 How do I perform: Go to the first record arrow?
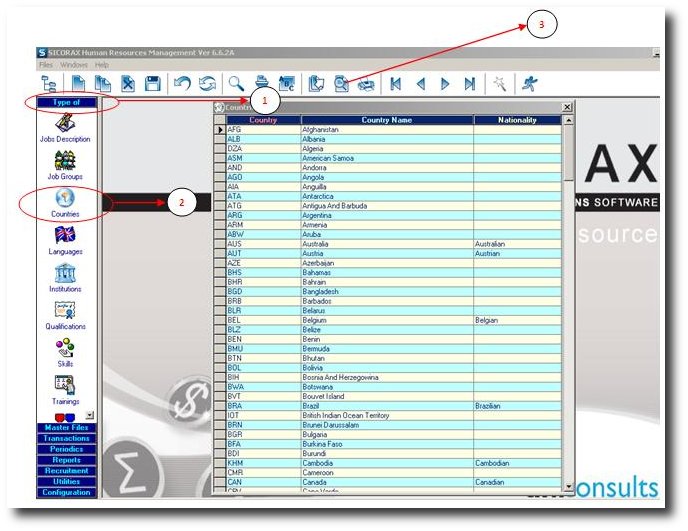(x=396, y=85)
